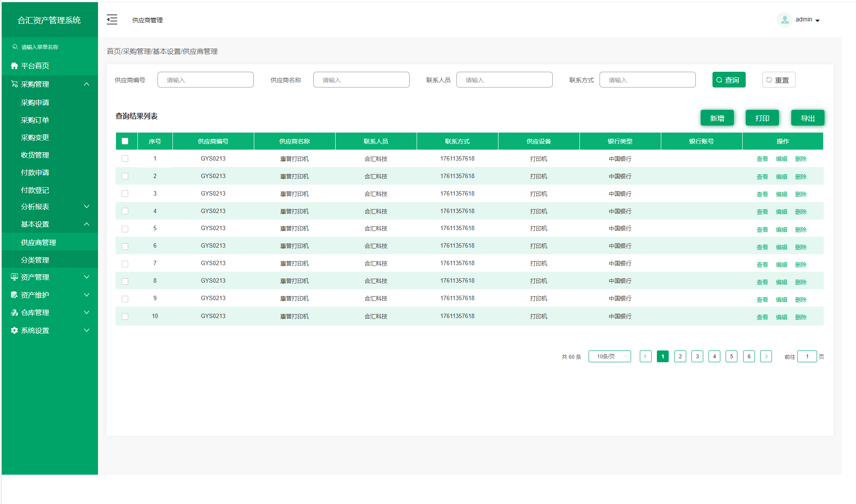
Task: Click the shopping cart icon for 采购管理
Action: tap(14, 84)
